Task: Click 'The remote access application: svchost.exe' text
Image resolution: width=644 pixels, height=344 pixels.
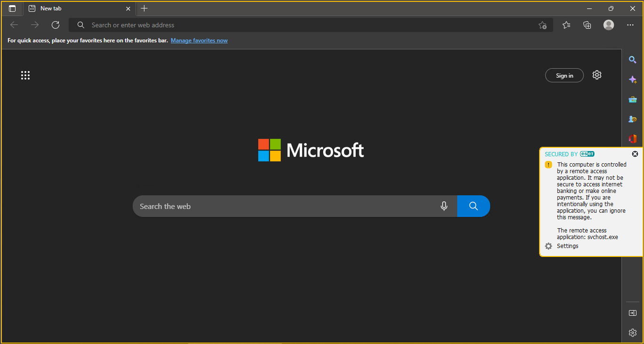Action: coord(588,234)
